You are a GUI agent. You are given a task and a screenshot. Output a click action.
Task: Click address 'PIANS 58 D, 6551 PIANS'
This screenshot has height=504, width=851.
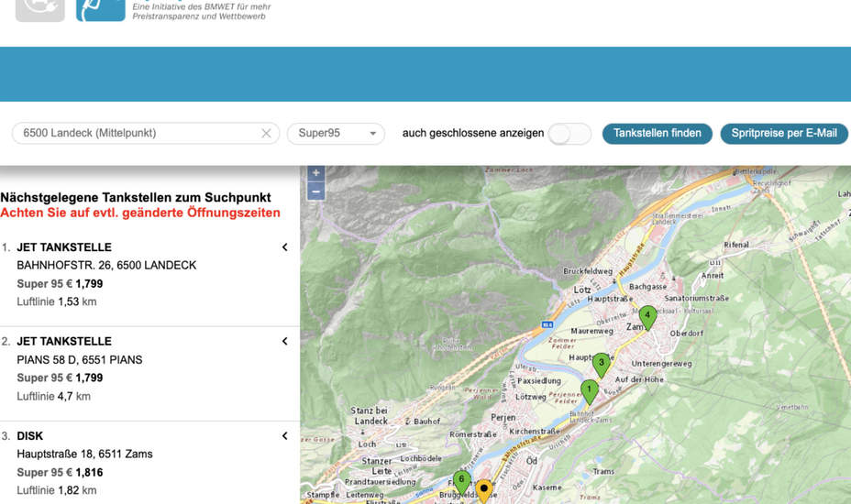[79, 360]
